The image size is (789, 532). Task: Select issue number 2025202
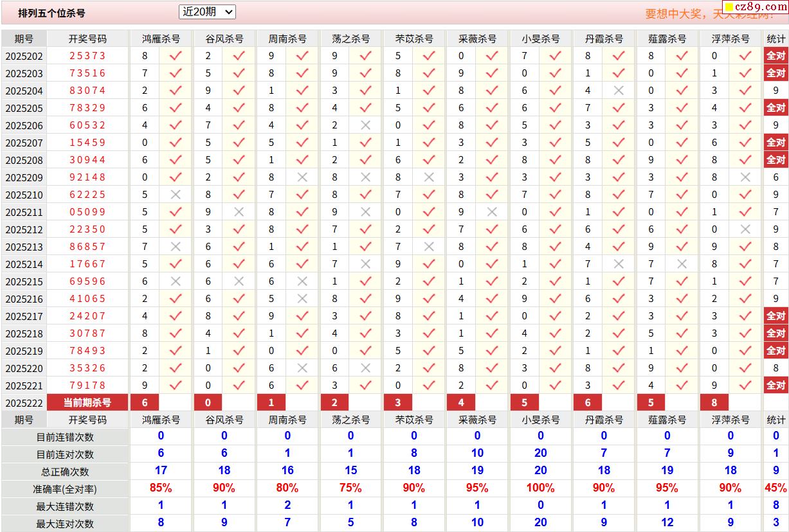[24, 56]
